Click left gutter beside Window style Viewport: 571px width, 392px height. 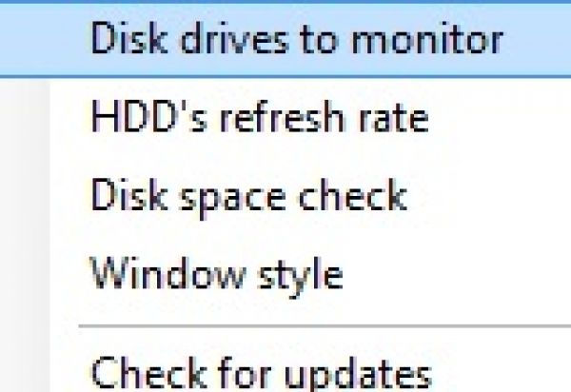coord(24,274)
